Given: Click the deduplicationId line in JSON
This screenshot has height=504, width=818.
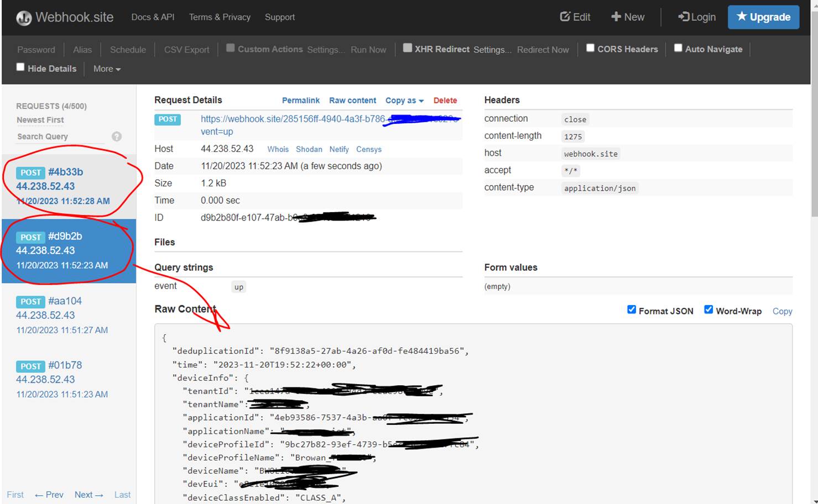Looking at the screenshot, I should click(x=320, y=351).
